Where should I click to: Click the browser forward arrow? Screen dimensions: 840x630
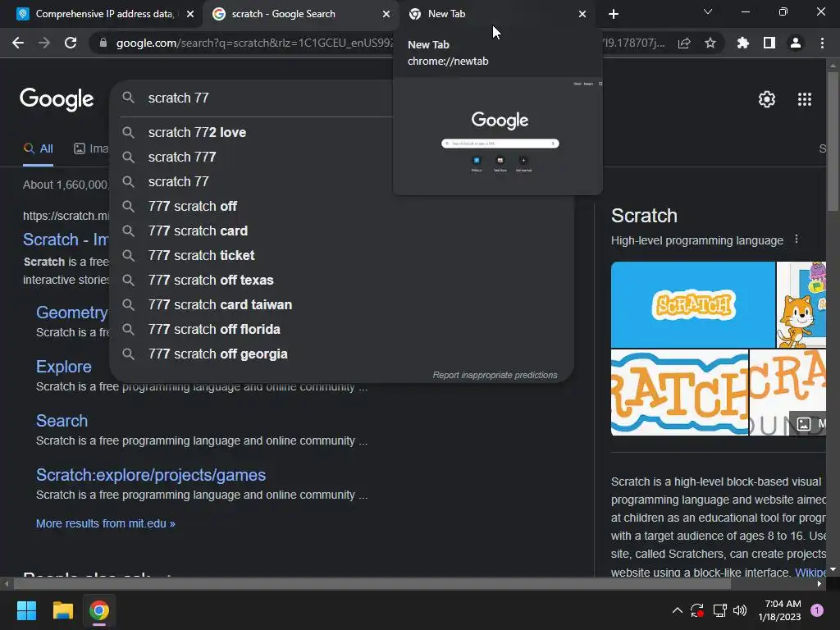pos(44,43)
